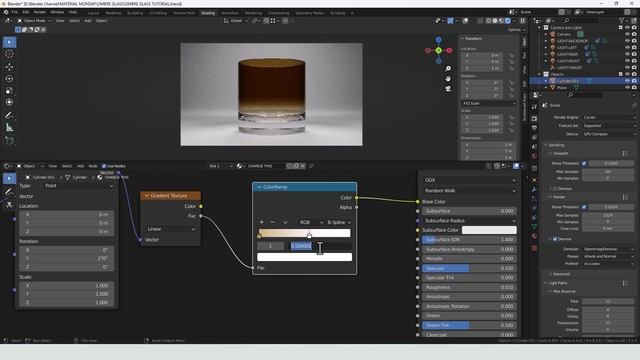640x360 pixels.
Task: Select the Add Cube tool in viewport toolbar
Action: [9, 141]
